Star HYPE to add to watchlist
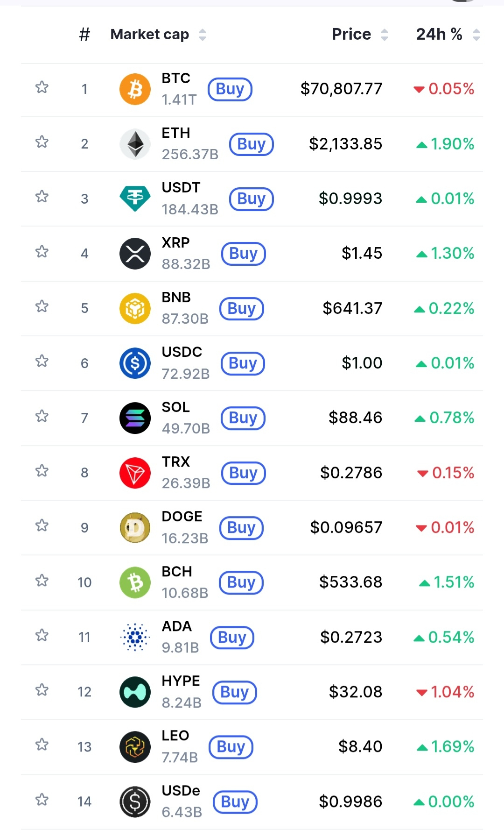The image size is (504, 837). point(42,690)
